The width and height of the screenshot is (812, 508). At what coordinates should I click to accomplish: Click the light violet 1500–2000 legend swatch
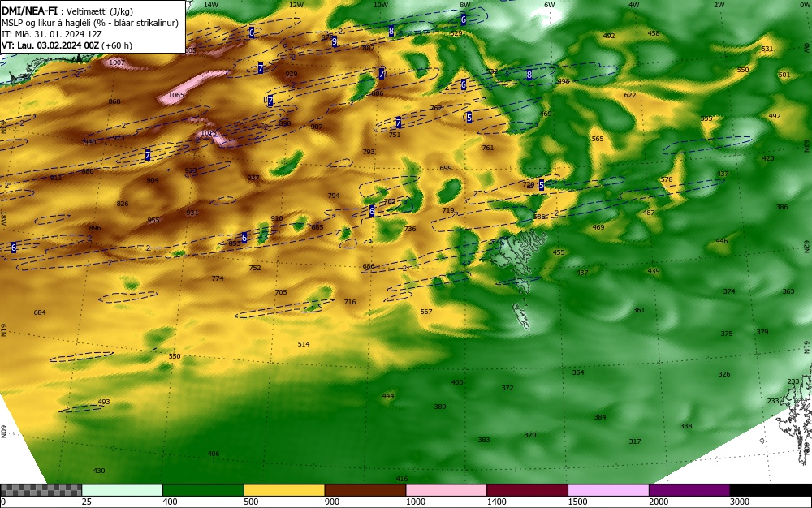tap(608, 490)
